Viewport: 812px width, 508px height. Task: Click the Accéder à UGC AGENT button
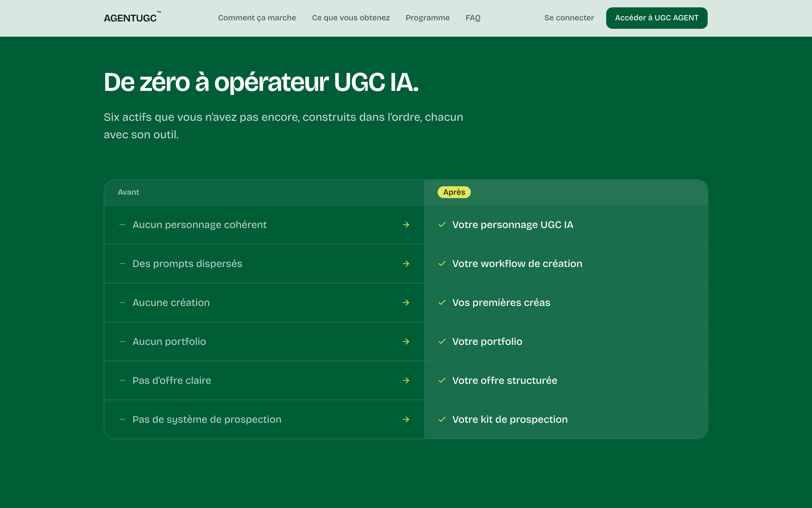(657, 18)
